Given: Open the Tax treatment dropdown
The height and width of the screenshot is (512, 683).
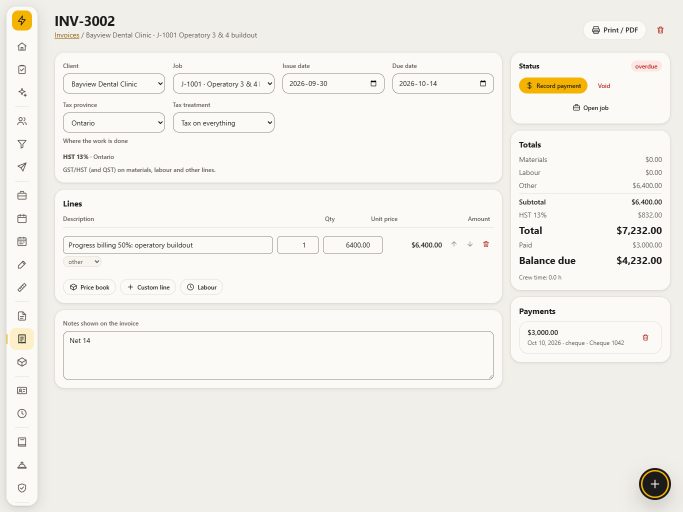Looking at the screenshot, I should click(x=223, y=123).
